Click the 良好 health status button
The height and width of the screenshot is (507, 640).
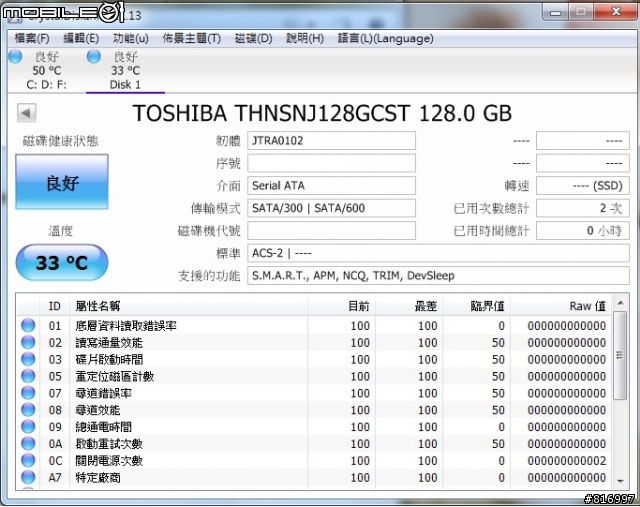pyautogui.click(x=62, y=182)
